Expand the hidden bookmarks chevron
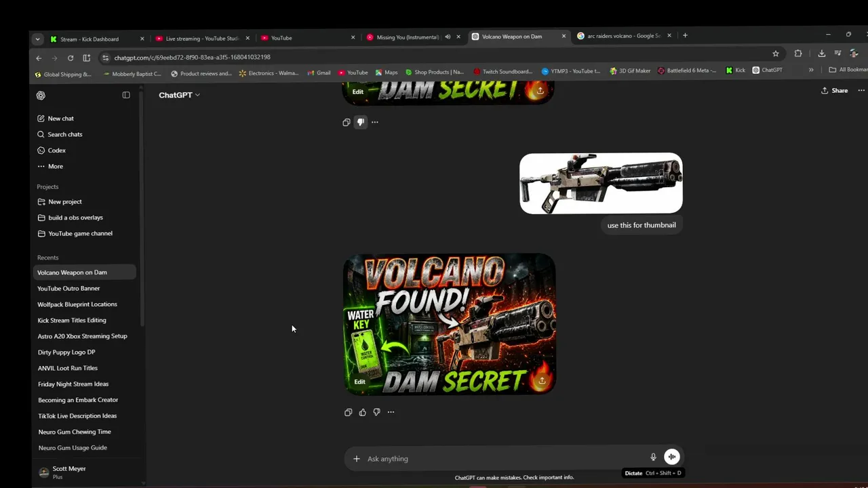 tap(811, 70)
